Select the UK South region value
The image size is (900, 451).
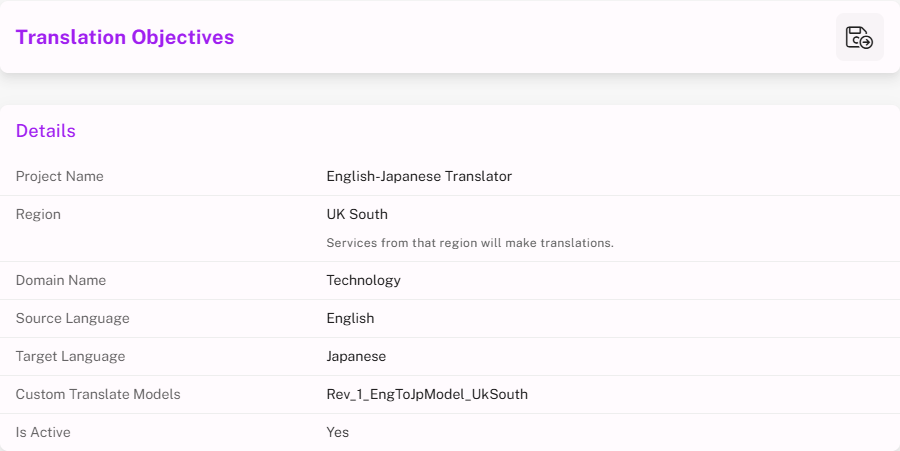coord(357,214)
